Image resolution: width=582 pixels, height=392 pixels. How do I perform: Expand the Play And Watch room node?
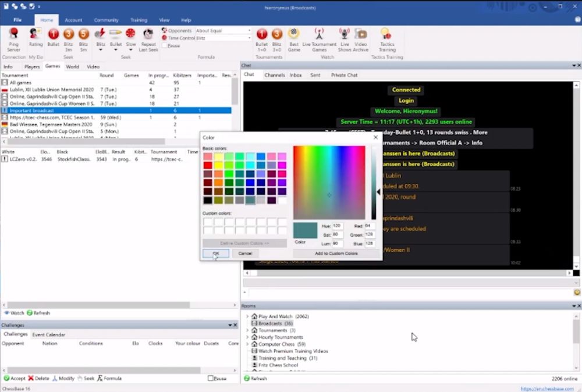(247, 316)
